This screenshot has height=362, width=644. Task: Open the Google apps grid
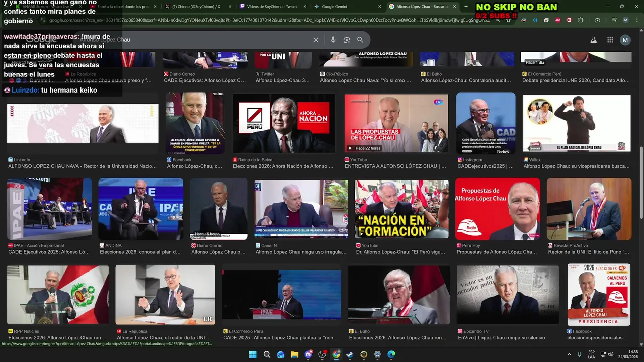610,40
